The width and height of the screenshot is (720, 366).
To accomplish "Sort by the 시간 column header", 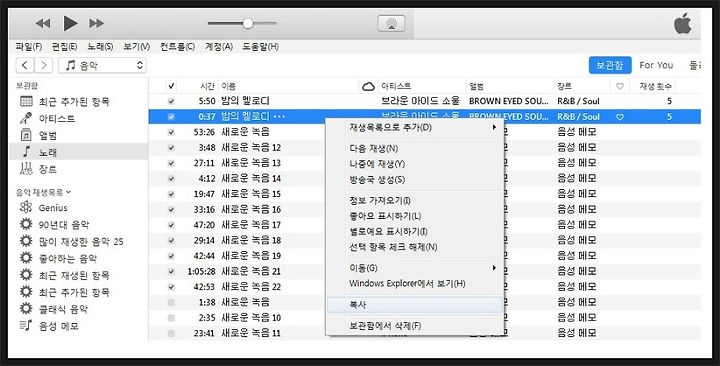I will 207,86.
